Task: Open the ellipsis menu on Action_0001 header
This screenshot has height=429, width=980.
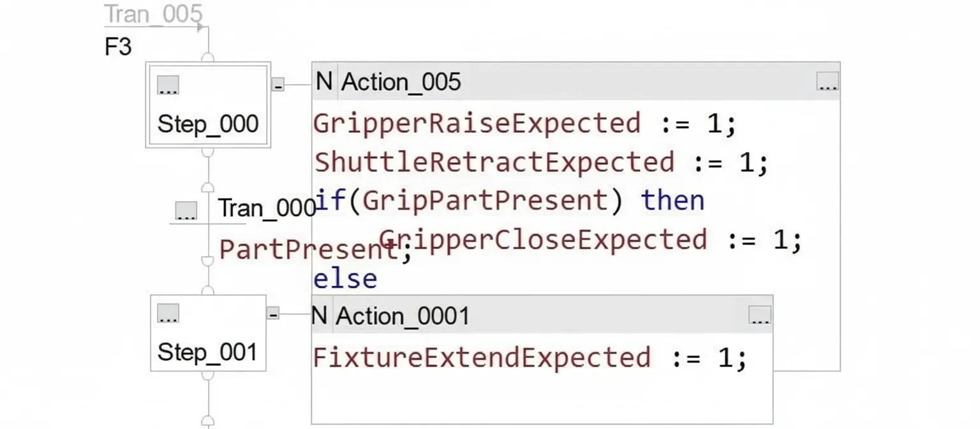Action: 759,315
